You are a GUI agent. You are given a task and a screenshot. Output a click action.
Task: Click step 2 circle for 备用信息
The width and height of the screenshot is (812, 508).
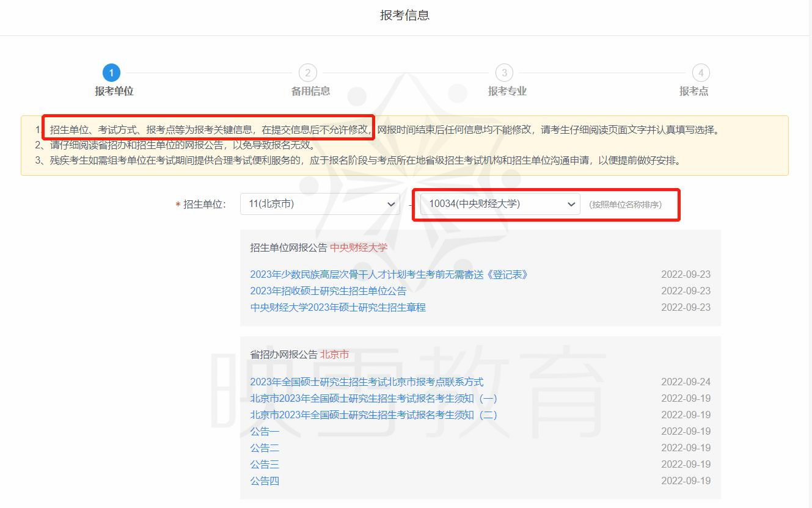(x=307, y=73)
